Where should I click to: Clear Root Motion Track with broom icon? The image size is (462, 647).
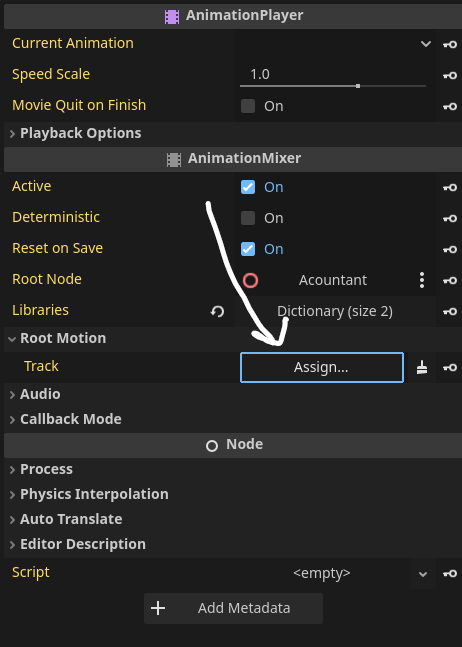(421, 367)
